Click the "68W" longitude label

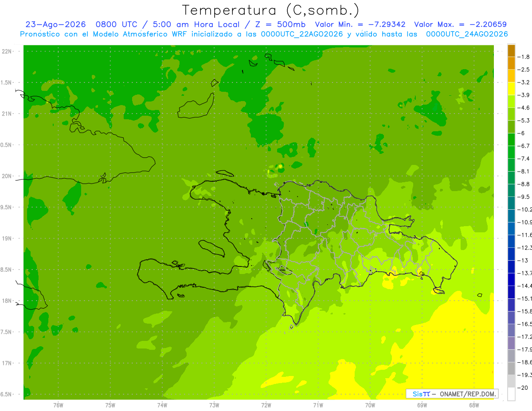473,405
